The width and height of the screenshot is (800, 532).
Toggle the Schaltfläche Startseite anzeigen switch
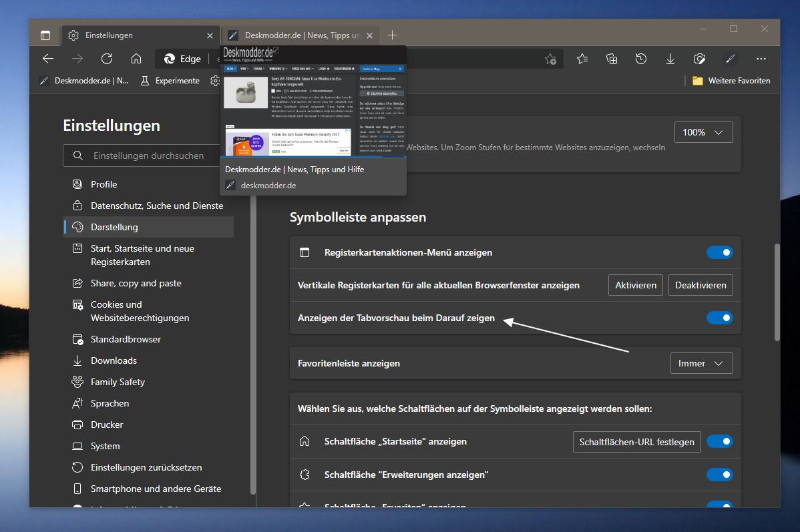coord(719,441)
